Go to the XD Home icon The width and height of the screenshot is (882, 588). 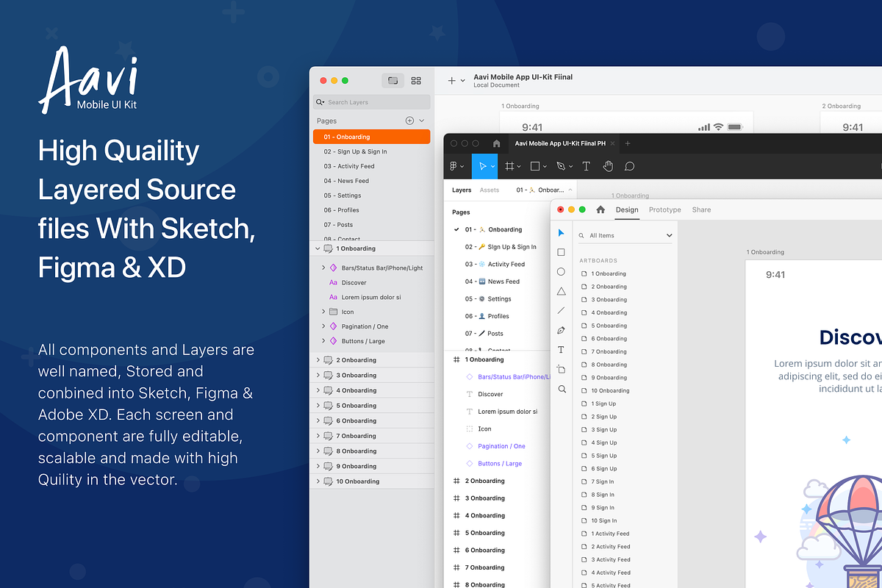point(600,209)
